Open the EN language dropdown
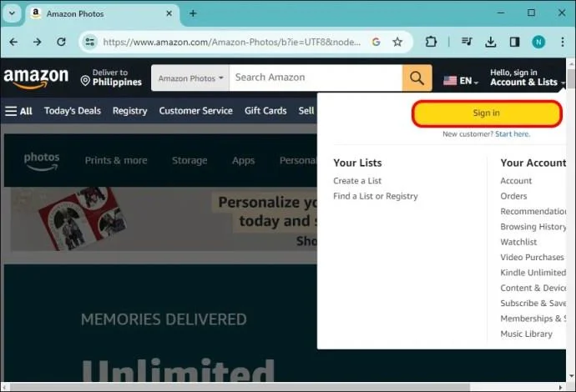Image resolution: width=576 pixels, height=392 pixels. (461, 80)
